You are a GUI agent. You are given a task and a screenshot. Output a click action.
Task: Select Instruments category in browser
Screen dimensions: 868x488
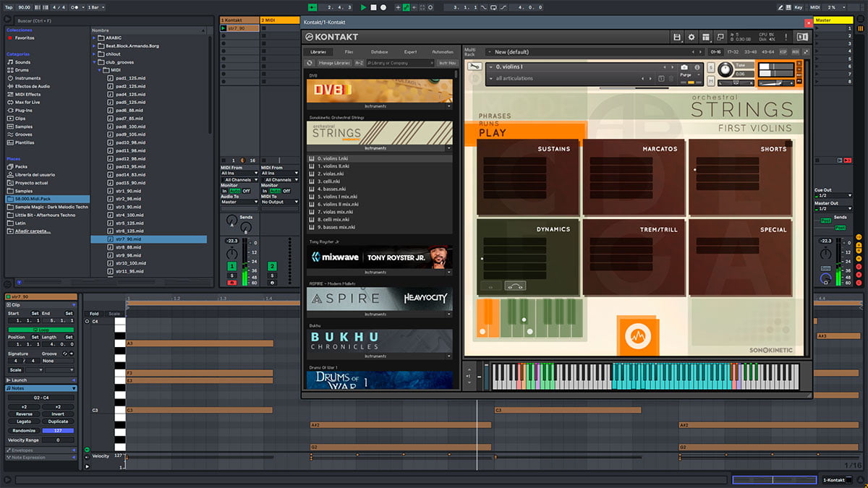pyautogui.click(x=27, y=78)
